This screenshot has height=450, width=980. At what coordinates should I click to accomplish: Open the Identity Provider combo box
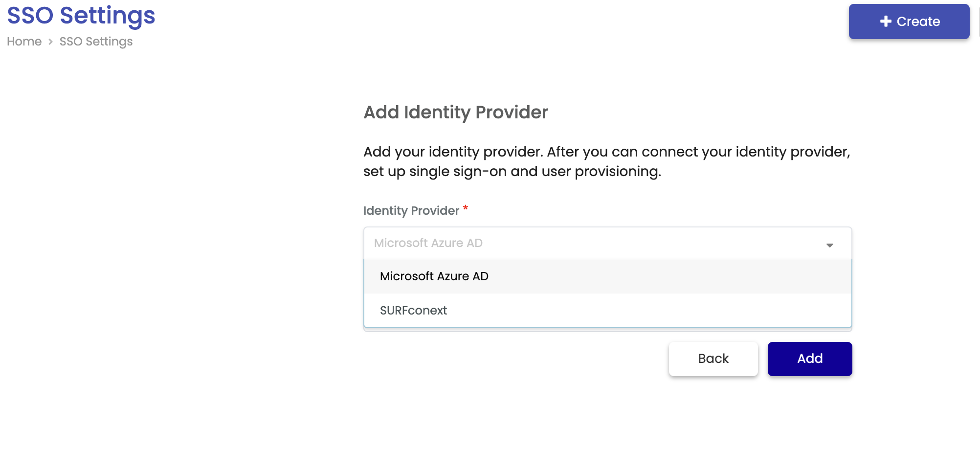(x=606, y=243)
